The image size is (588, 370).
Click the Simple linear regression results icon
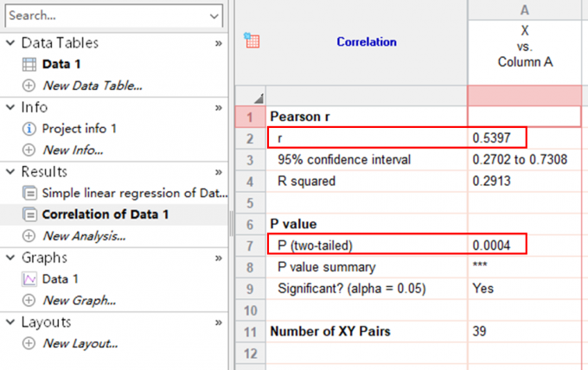coord(29,193)
